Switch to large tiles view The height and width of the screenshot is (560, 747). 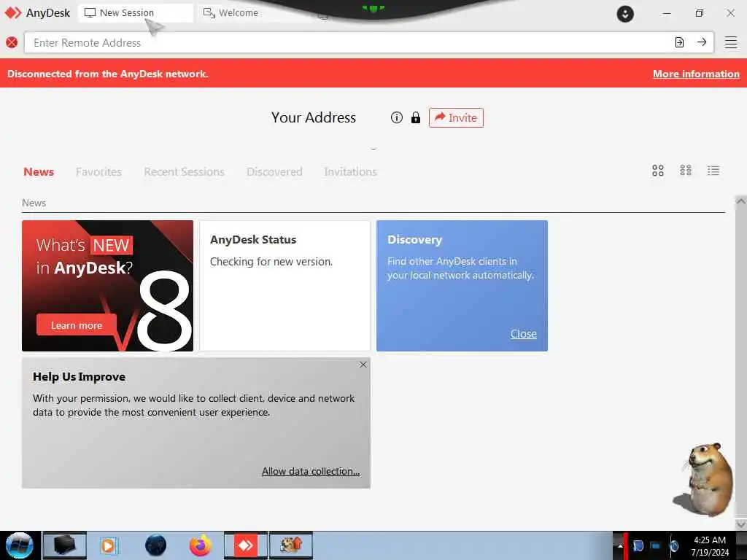pos(658,171)
